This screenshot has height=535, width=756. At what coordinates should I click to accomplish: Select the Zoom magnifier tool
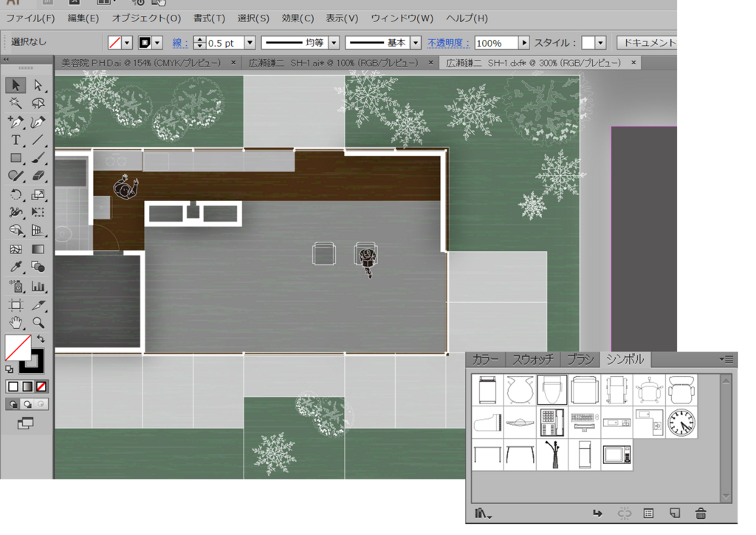click(38, 323)
